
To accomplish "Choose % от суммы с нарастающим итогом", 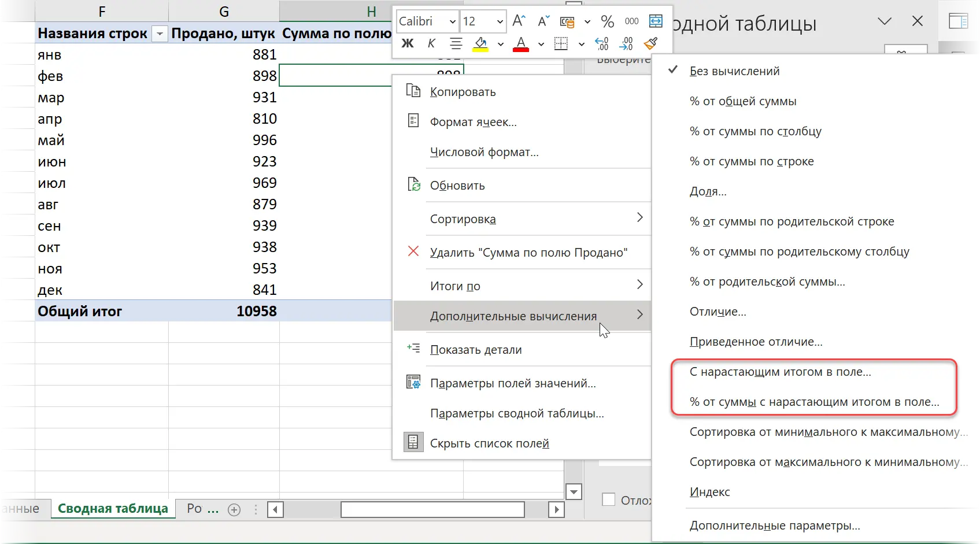I will [814, 402].
